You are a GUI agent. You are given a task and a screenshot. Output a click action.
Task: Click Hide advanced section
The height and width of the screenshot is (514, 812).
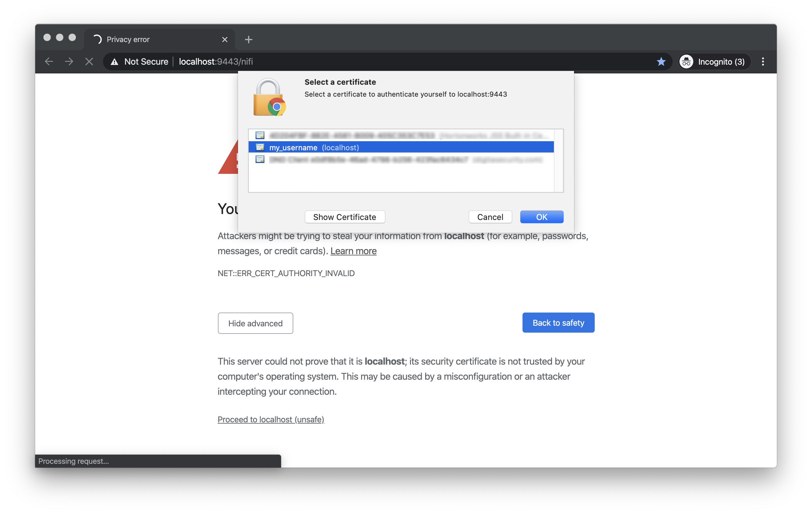(x=255, y=323)
